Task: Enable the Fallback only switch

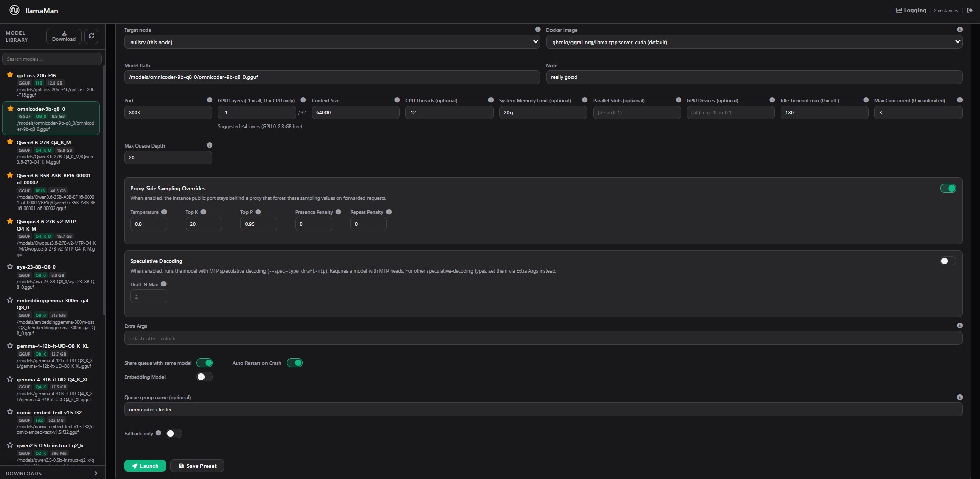Action: click(174, 433)
